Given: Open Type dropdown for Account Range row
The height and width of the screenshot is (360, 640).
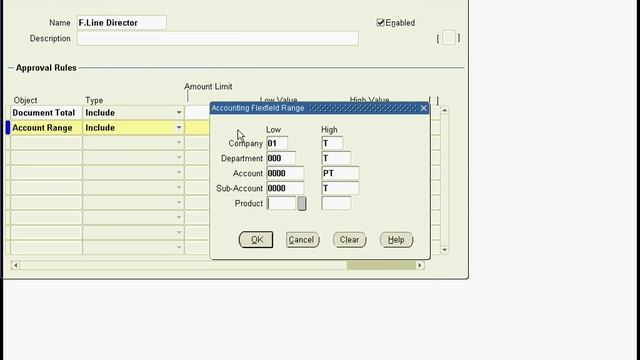Looking at the screenshot, I should [x=179, y=128].
